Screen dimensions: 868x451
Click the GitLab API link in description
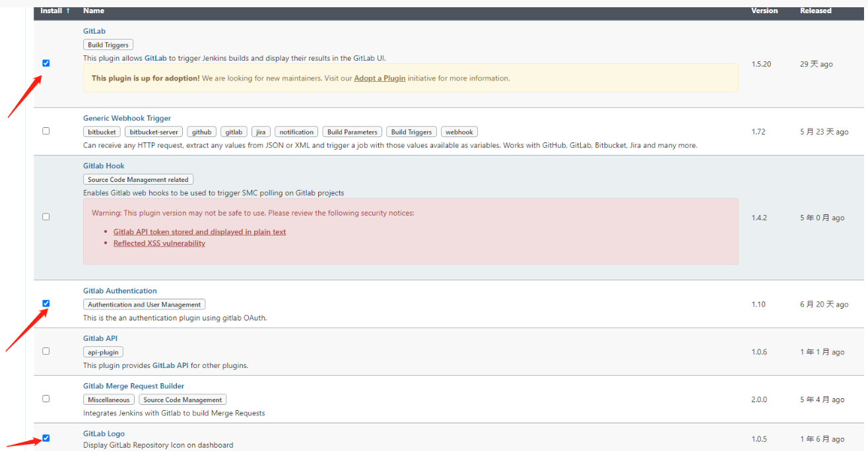(x=170, y=365)
